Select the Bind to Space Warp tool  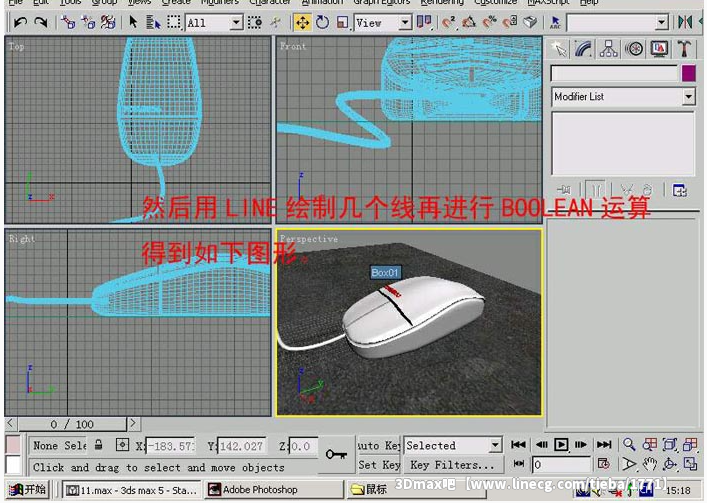pyautogui.click(x=108, y=22)
